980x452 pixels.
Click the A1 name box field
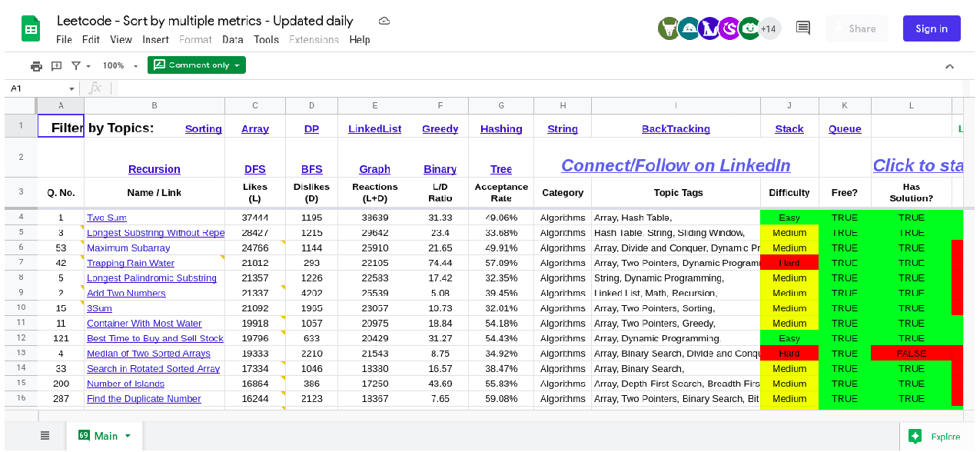(x=38, y=88)
